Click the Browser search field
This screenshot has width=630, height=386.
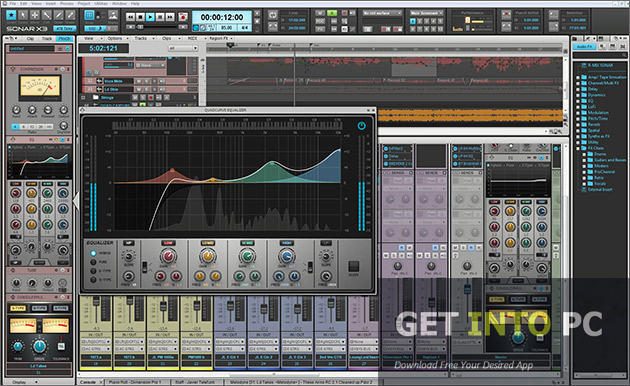point(599,55)
